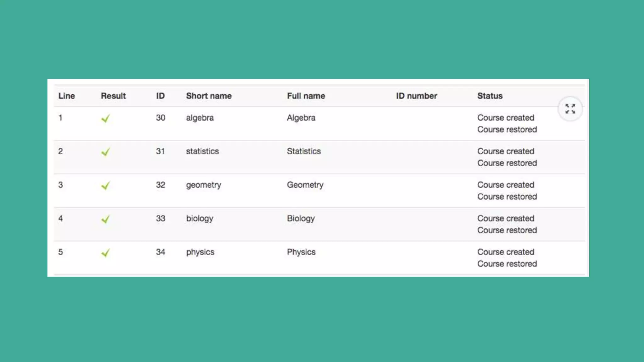
Task: Click the green checkmark for algebra row
Action: pyautogui.click(x=106, y=118)
